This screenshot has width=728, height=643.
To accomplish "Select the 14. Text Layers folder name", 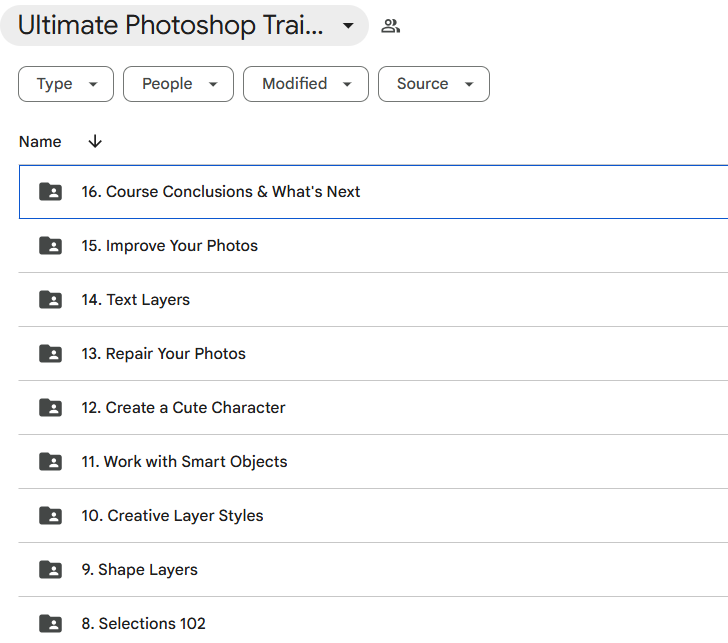I will click(x=136, y=300).
